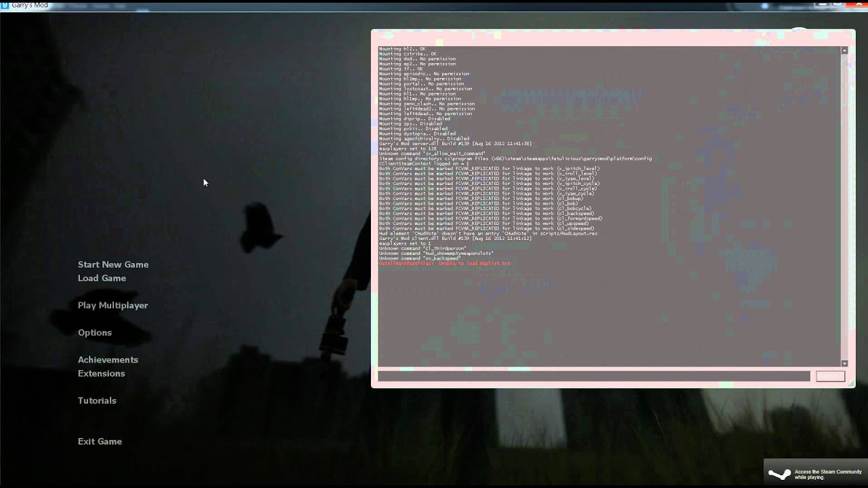
Task: Select the "Mounting hl1mp.. No permission" line
Action: click(x=420, y=99)
